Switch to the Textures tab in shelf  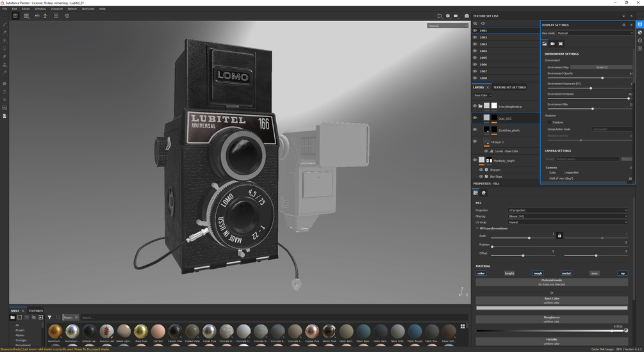pos(36,310)
